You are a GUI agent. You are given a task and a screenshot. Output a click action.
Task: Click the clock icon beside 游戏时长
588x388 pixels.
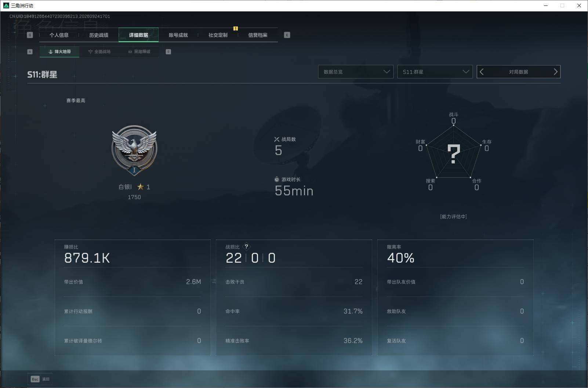tap(277, 179)
